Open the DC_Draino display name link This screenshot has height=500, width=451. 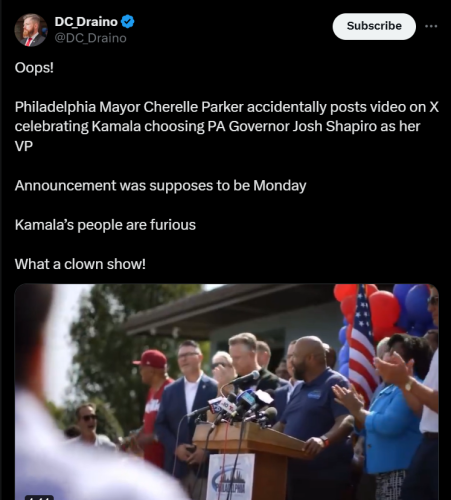pos(86,22)
